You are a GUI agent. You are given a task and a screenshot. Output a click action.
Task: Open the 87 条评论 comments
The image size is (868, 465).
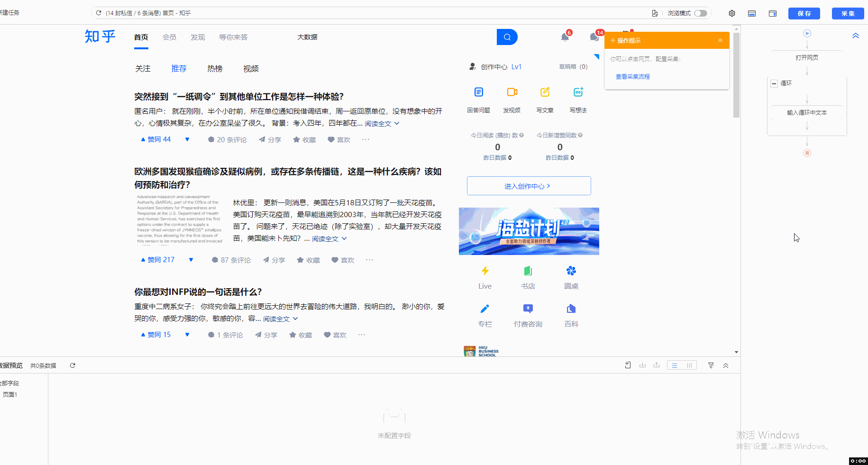pos(231,260)
